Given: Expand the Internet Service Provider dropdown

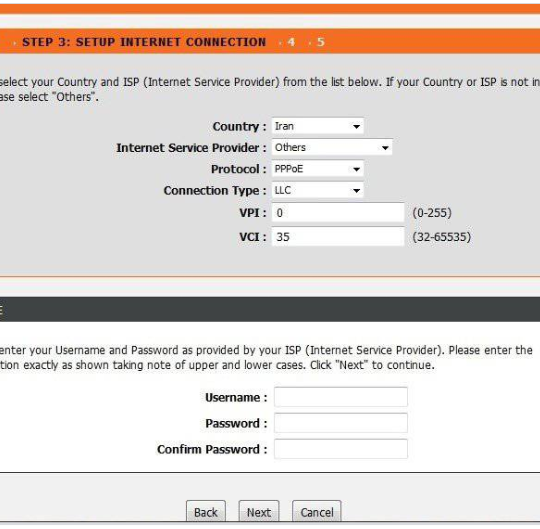Looking at the screenshot, I should point(332,147).
